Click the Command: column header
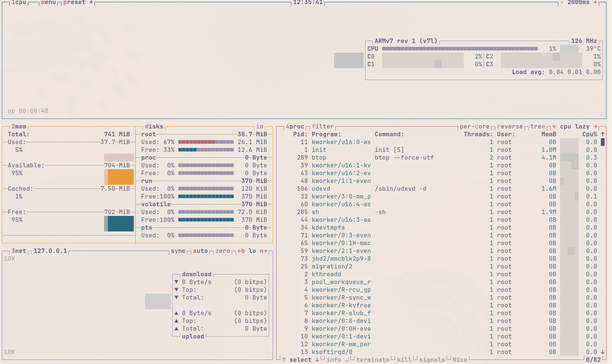Screen dimensions: 612x364 (x=389, y=134)
